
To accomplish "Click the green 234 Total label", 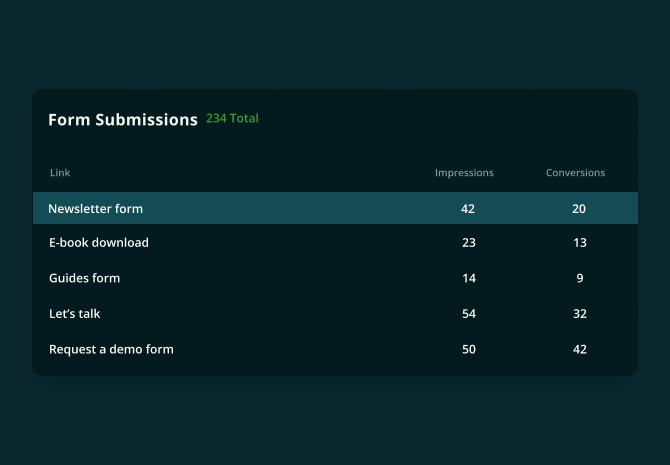I will 232,118.
